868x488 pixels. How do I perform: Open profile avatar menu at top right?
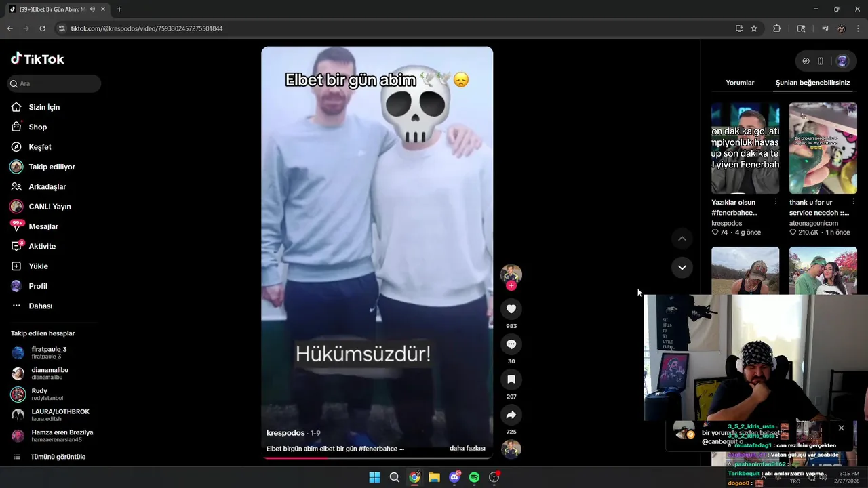click(x=842, y=61)
